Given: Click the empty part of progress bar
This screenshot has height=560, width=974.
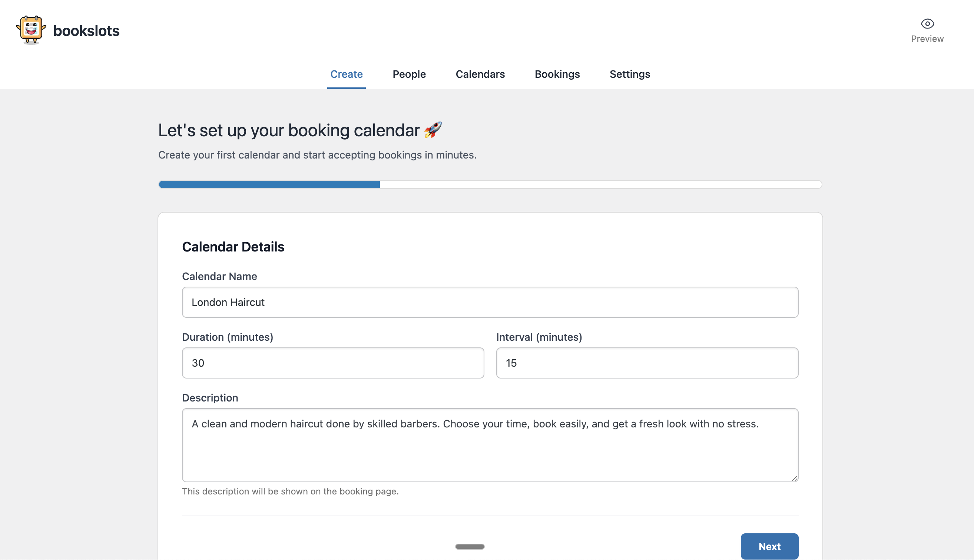Looking at the screenshot, I should coord(600,184).
